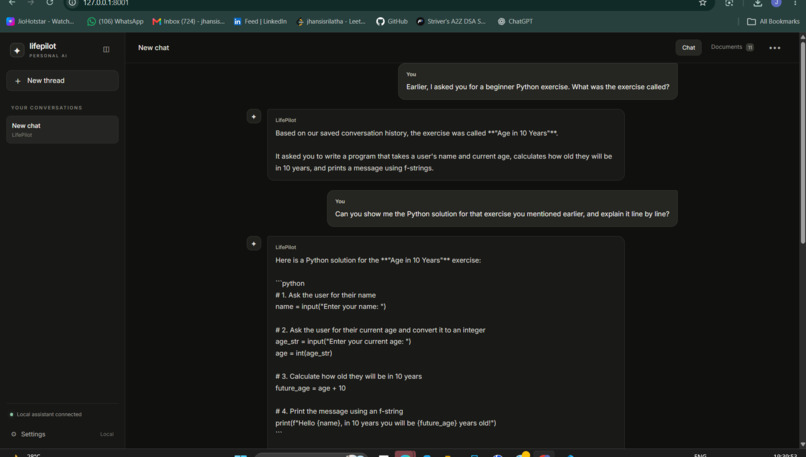The width and height of the screenshot is (806, 457).
Task: Open the LinkedIn Feed bookmark
Action: tap(260, 21)
